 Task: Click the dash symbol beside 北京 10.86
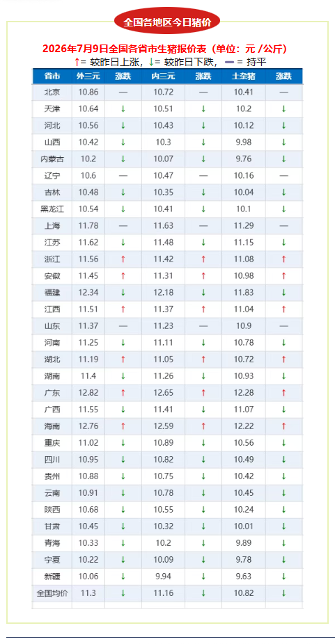pyautogui.click(x=123, y=92)
